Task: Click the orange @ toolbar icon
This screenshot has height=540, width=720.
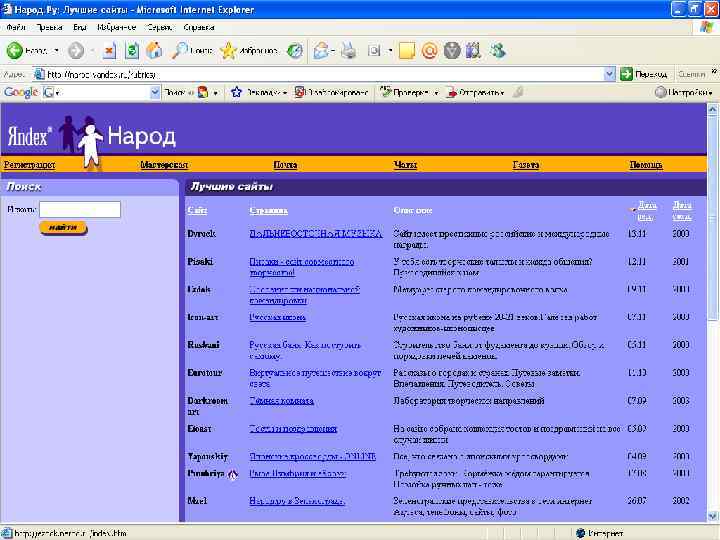Action: 429,51
